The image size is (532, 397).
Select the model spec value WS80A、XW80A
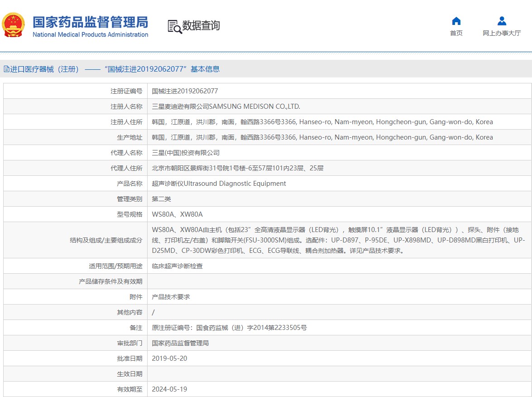coord(177,214)
